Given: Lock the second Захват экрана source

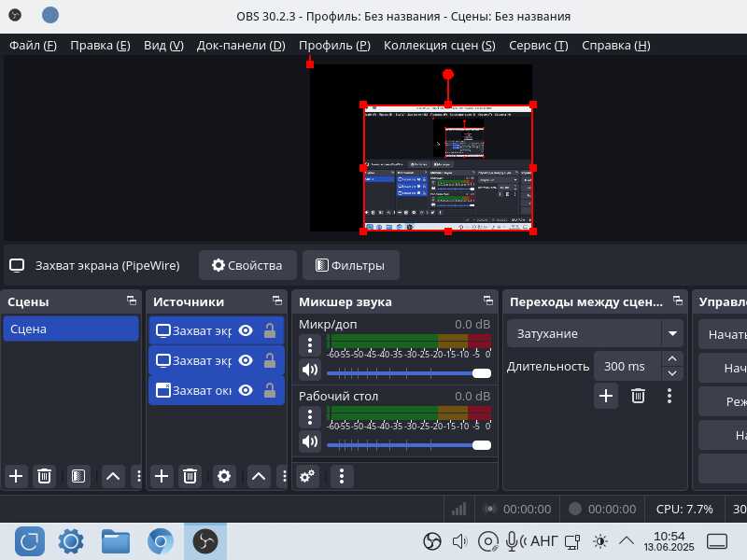Looking at the screenshot, I should (270, 360).
